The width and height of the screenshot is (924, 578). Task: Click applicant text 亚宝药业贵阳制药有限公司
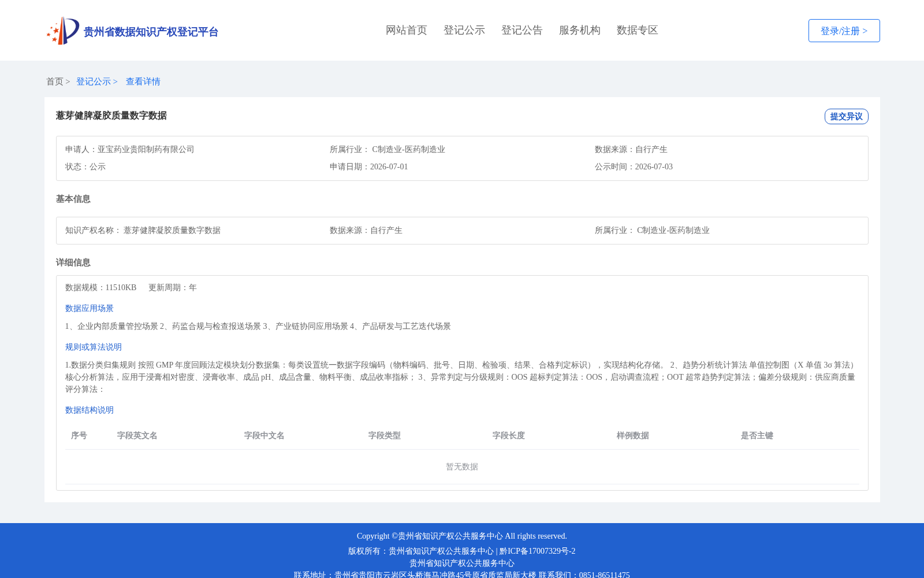[x=146, y=149]
